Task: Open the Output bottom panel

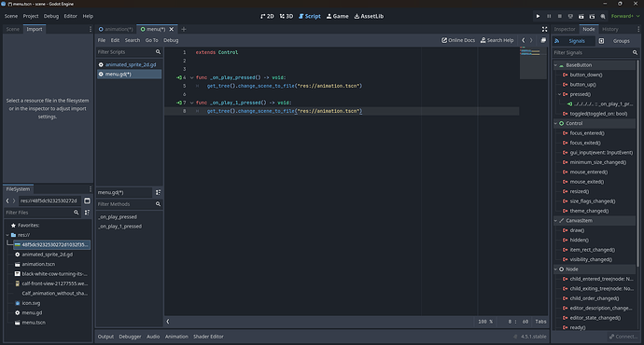Action: [x=105, y=337]
